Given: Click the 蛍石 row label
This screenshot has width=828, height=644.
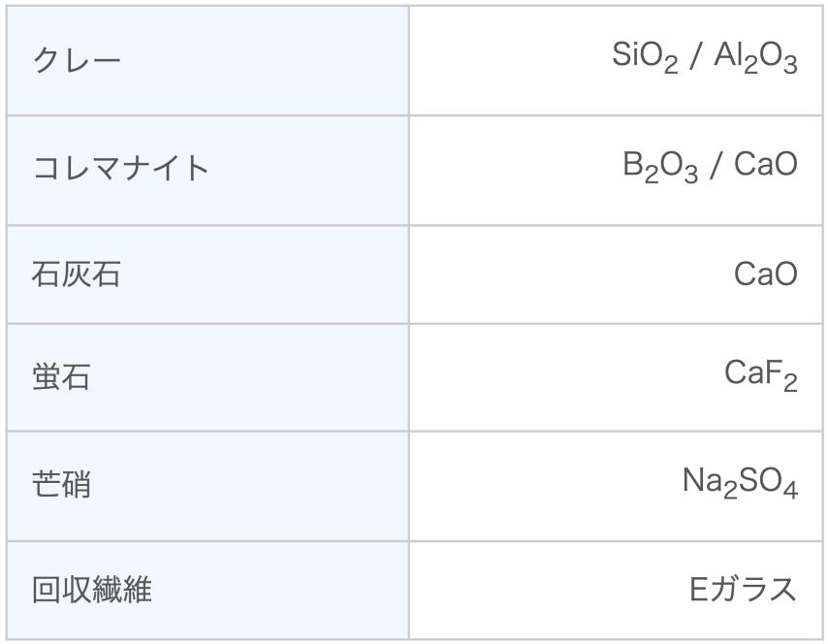Looking at the screenshot, I should [62, 377].
